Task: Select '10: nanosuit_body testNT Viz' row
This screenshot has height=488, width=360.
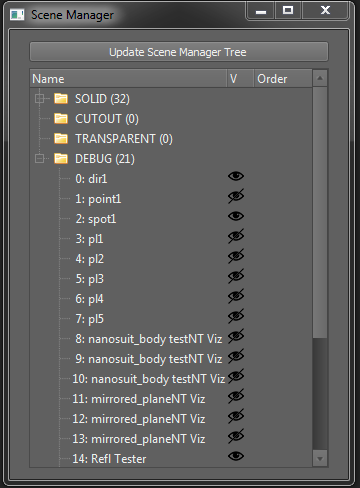Action: (x=171, y=379)
